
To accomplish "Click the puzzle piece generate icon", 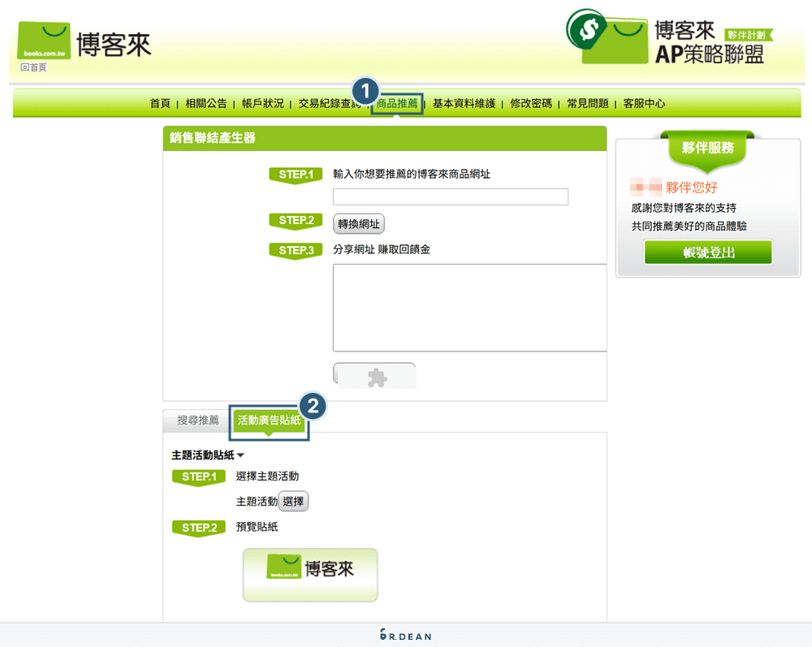I will tap(375, 375).
